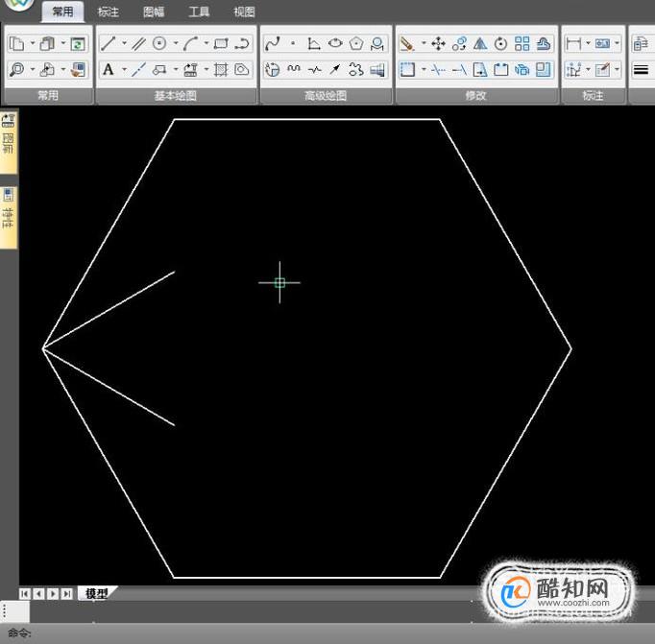Open the 图幅 ribbon tab
The height and width of the screenshot is (644, 655).
pyautogui.click(x=154, y=12)
